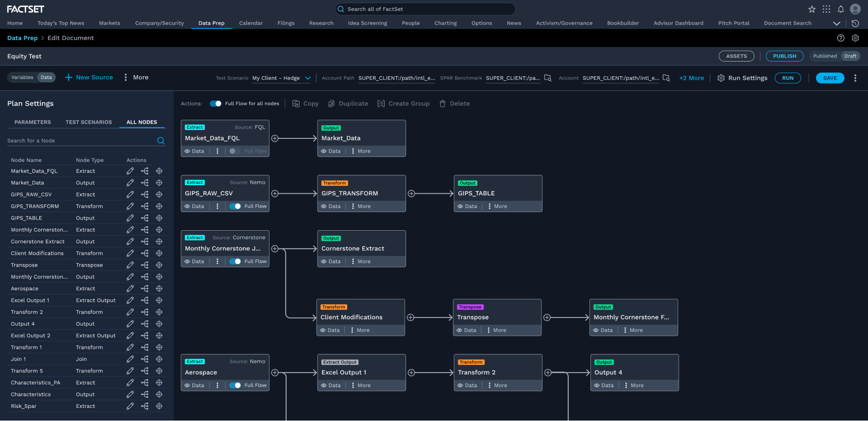This screenshot has height=421, width=868.
Task: Click the ASSETS button
Action: 736,56
